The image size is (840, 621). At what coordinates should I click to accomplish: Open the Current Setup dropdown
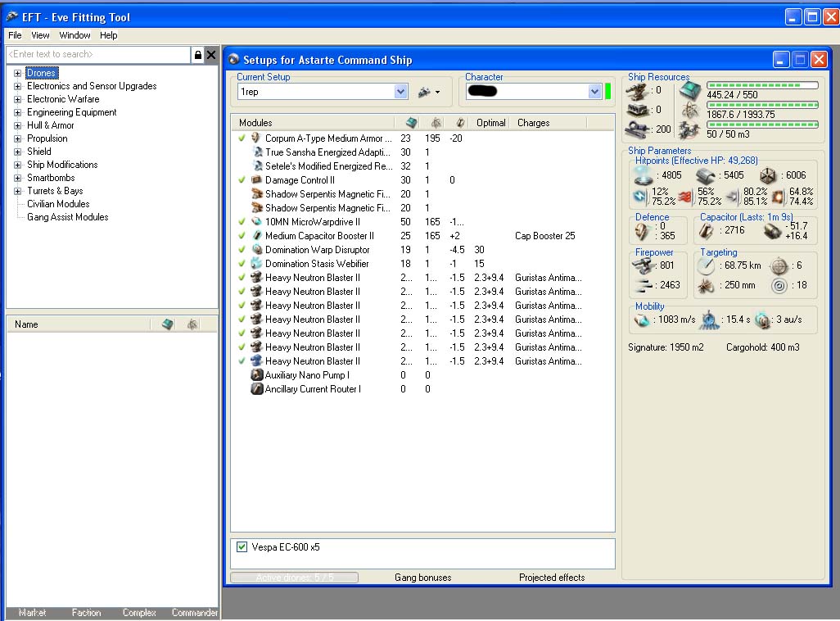[x=400, y=92]
